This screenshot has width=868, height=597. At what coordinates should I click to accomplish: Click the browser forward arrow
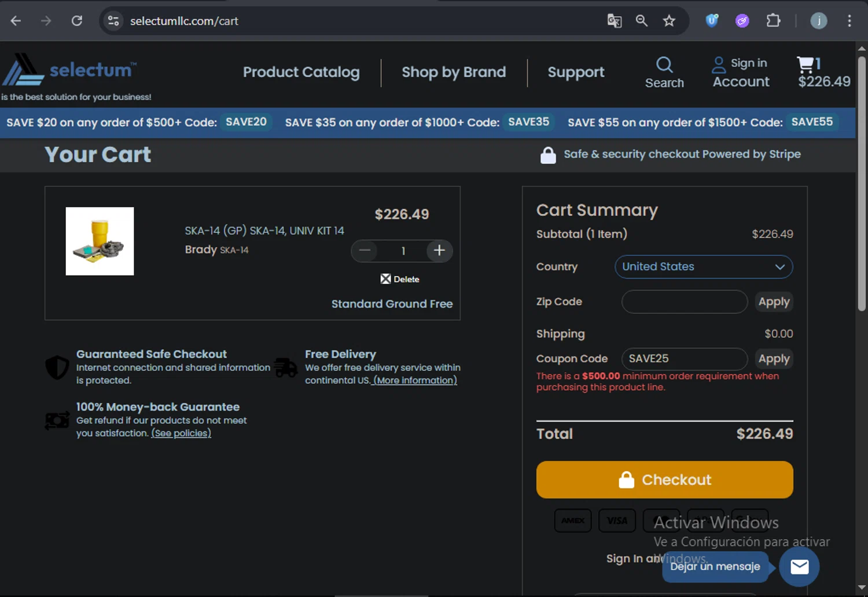[46, 21]
